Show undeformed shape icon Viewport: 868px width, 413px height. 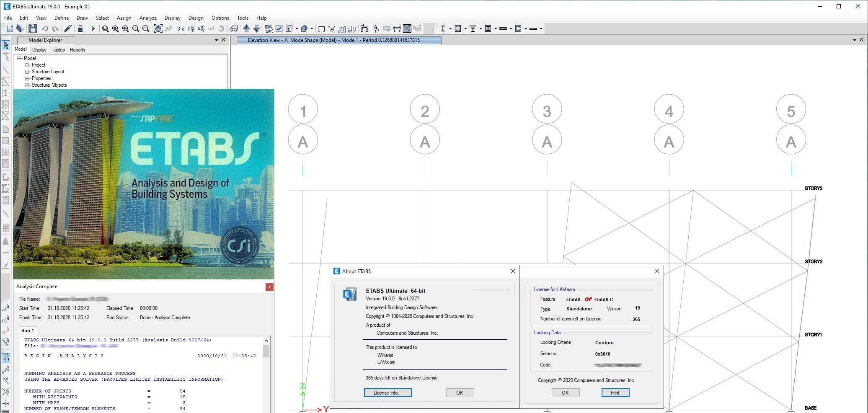(x=321, y=29)
